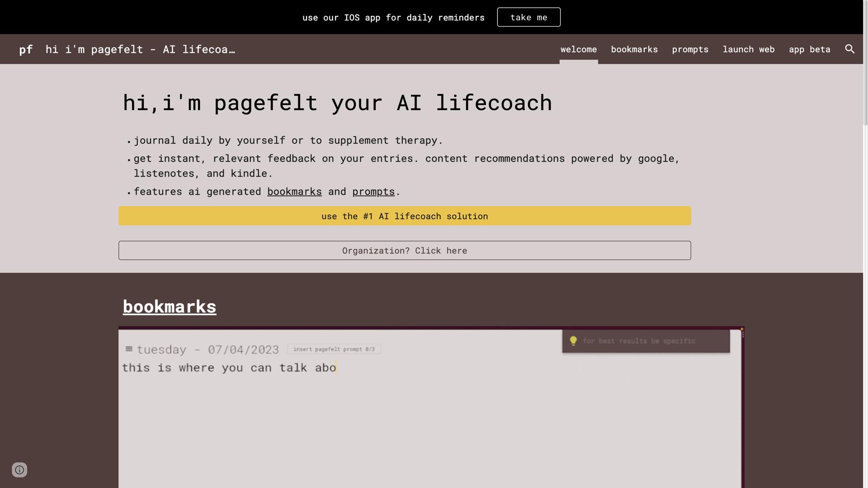
Task: Follow the prompts link in bullet list
Action: point(373,192)
